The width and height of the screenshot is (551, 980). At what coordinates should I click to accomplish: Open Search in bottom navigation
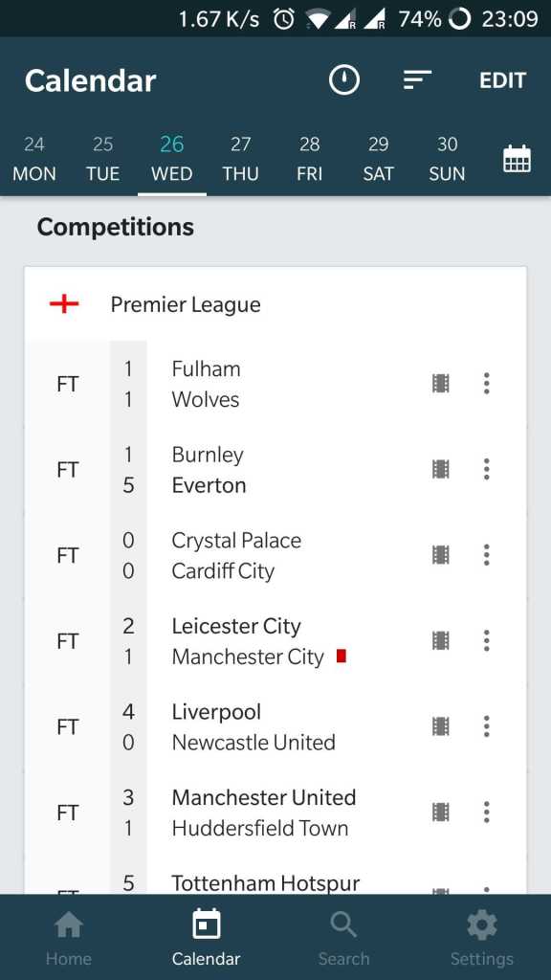[x=343, y=938]
